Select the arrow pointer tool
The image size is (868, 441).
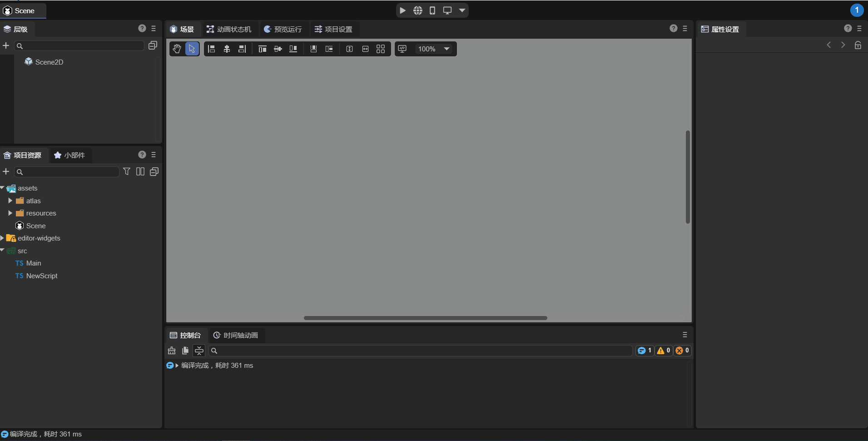coord(192,49)
